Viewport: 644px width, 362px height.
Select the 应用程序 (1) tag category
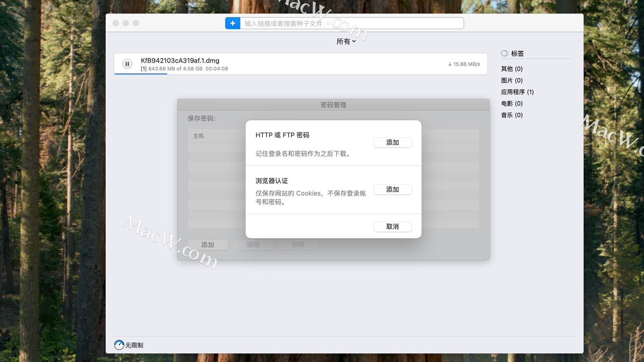click(x=517, y=92)
